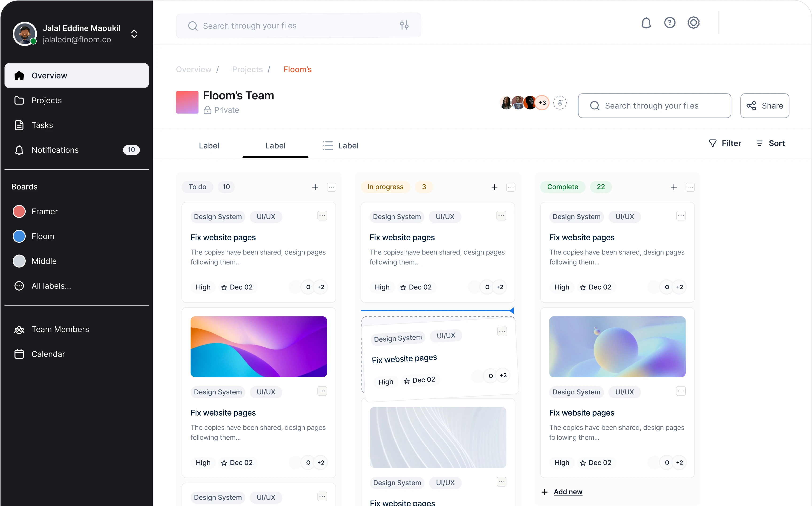Open the settings gear icon

694,23
